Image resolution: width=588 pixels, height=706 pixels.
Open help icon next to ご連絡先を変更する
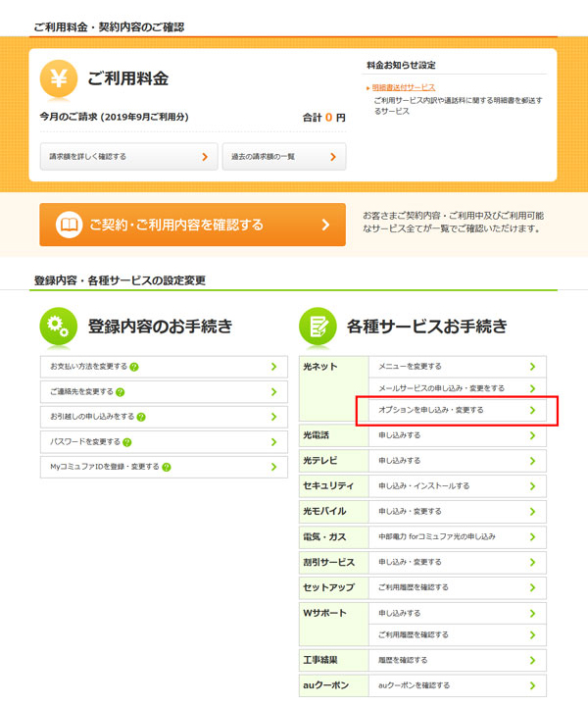coord(120,392)
